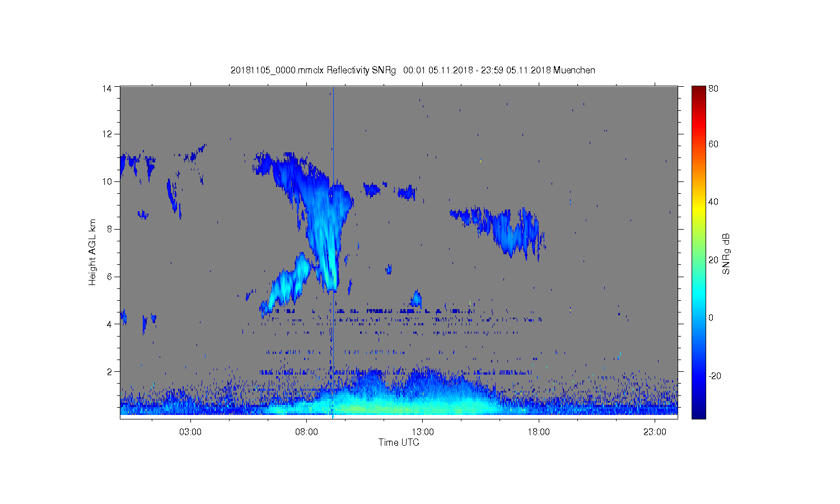Click the plot title text at top
Viewport: 840px width, 504px height.
[413, 71]
